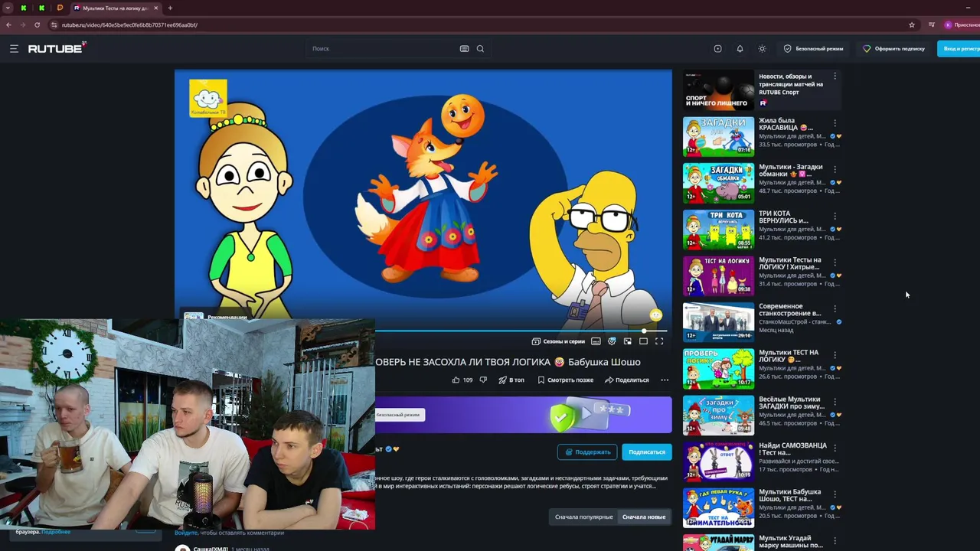
Task: Enable Безопасный режим in the header
Action: coord(813,48)
